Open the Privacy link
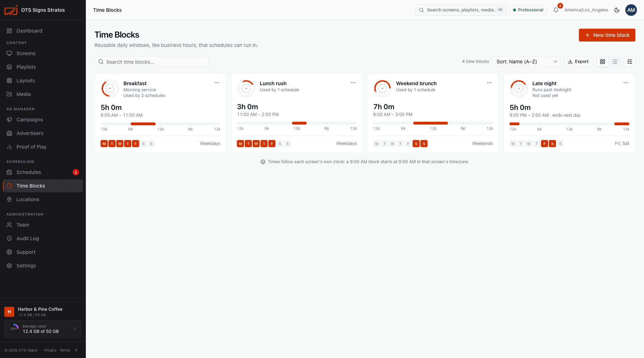This screenshot has height=358, width=644. pyautogui.click(x=50, y=350)
